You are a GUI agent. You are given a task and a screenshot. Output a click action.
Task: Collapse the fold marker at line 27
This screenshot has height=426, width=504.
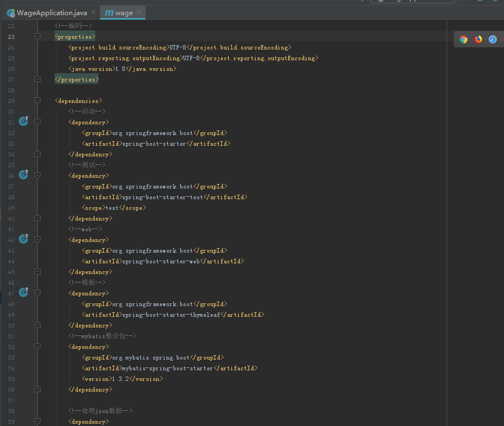[x=37, y=79]
